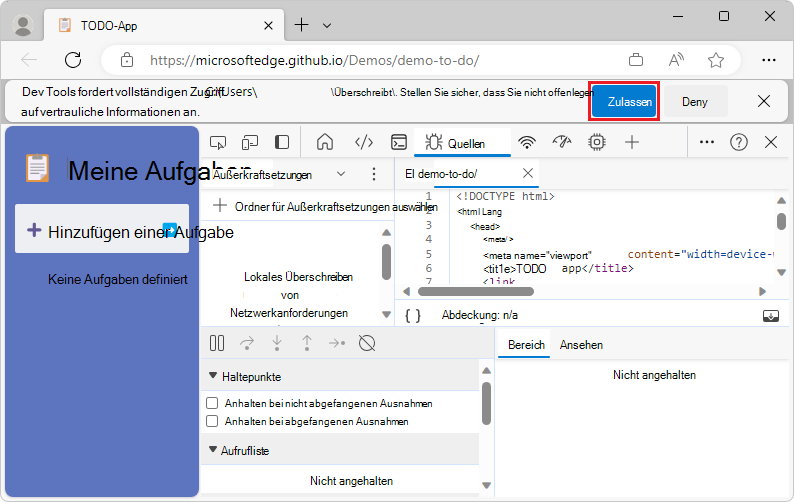794x502 pixels.
Task: Click the code editor horizontal scrollbar thumb
Action: pos(475,291)
